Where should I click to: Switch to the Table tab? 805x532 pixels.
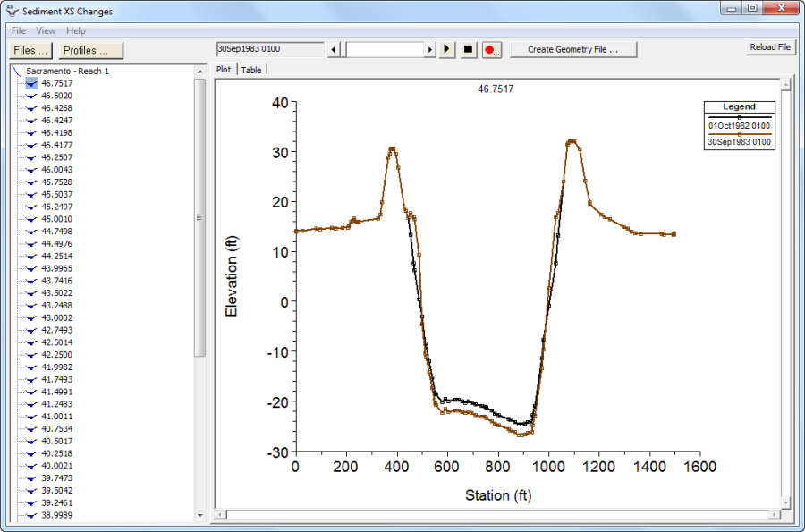coord(251,70)
